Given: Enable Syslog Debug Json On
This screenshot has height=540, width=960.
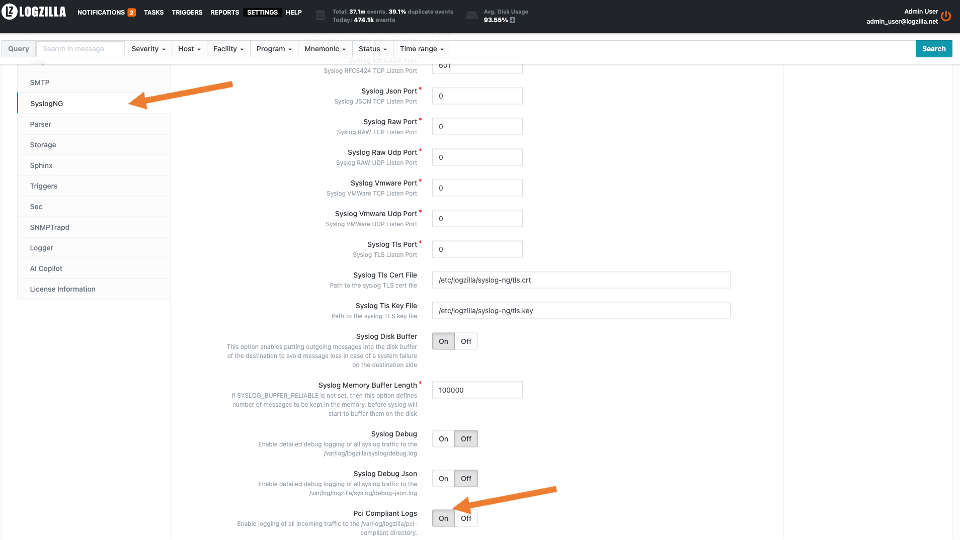Looking at the screenshot, I should coord(443,479).
